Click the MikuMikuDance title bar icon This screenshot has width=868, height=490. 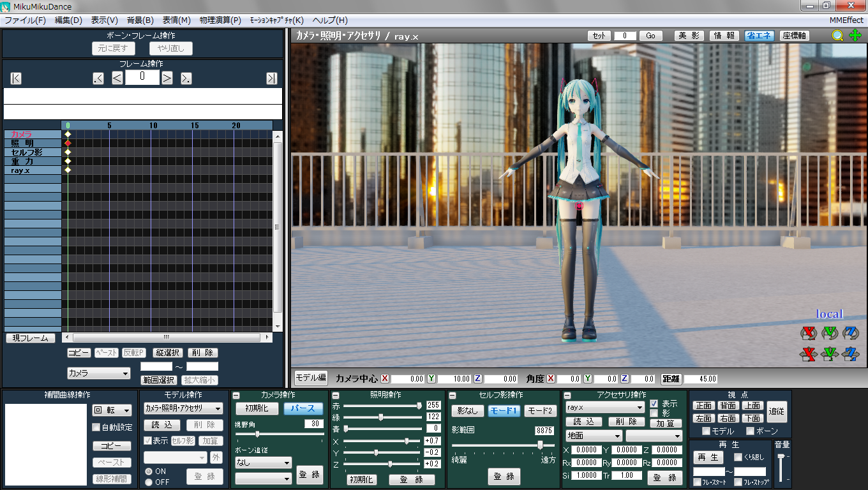6,6
